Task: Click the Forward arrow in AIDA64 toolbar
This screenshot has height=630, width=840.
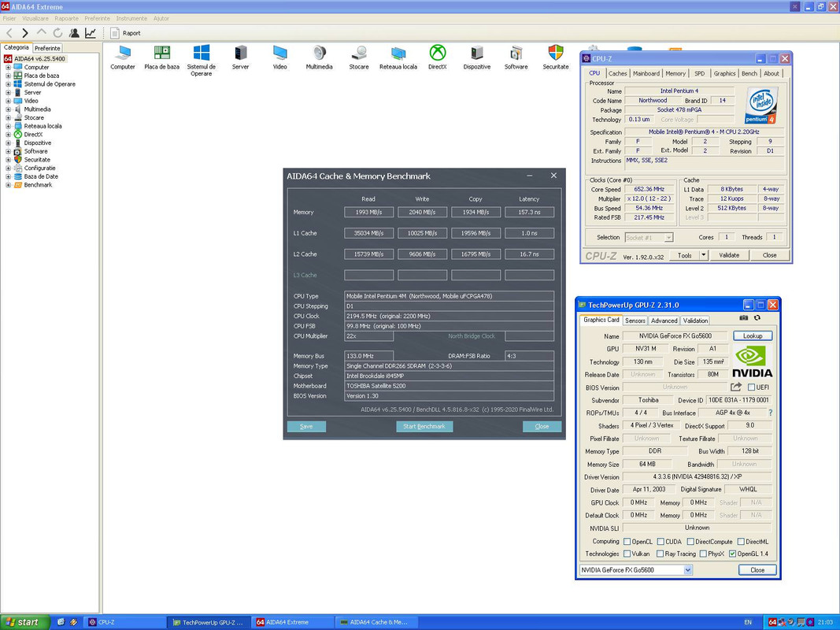Action: pos(25,33)
